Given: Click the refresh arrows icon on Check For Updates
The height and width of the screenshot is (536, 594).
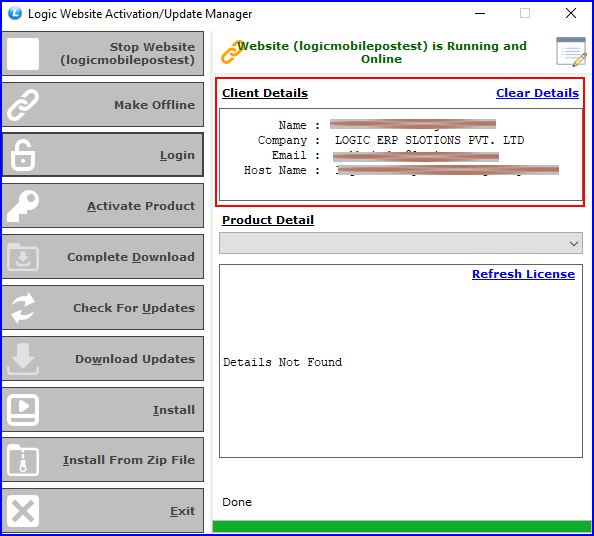Looking at the screenshot, I should tap(23, 308).
